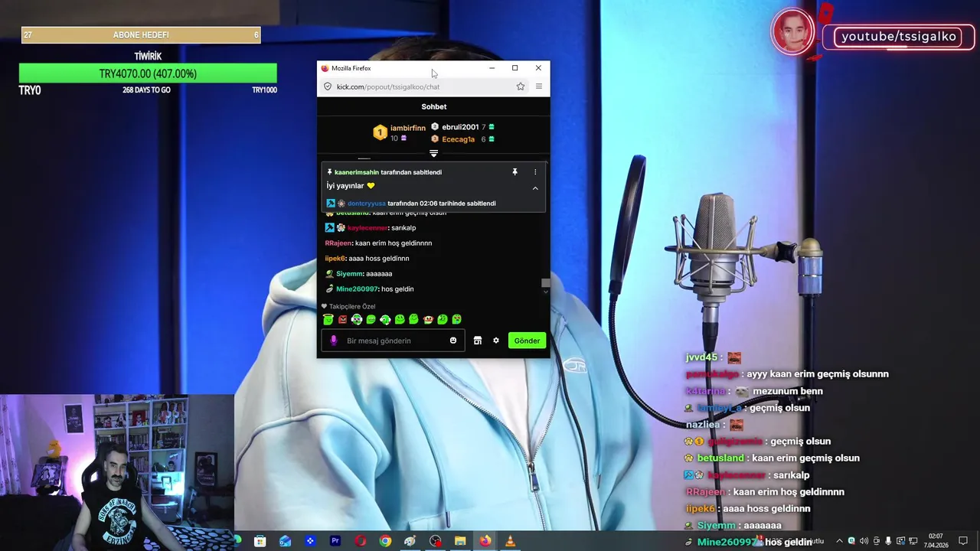Collapse the pinned message with the chevron
The image size is (980, 551).
(535, 188)
